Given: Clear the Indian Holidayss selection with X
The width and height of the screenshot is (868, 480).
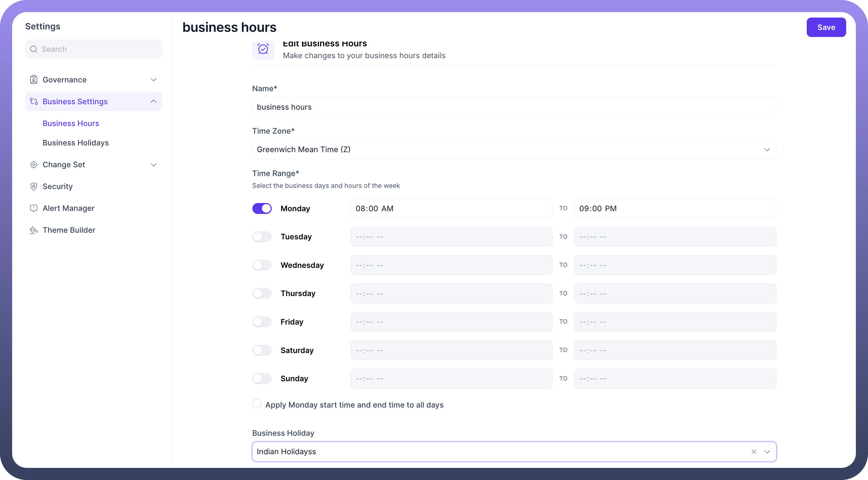Looking at the screenshot, I should pyautogui.click(x=754, y=452).
